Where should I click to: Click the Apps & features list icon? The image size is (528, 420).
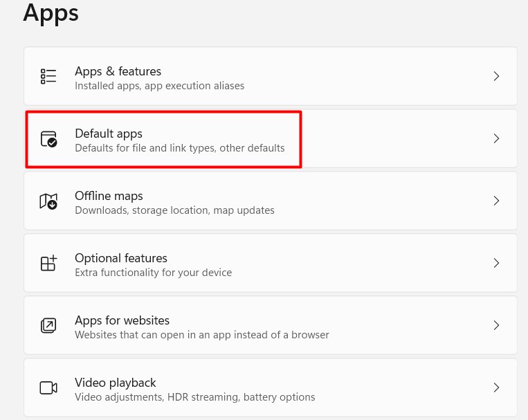point(48,76)
